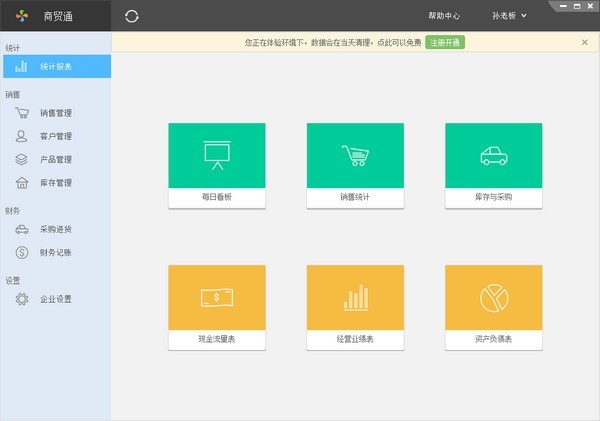Open 每日看板 presentation board tile

pyautogui.click(x=216, y=165)
